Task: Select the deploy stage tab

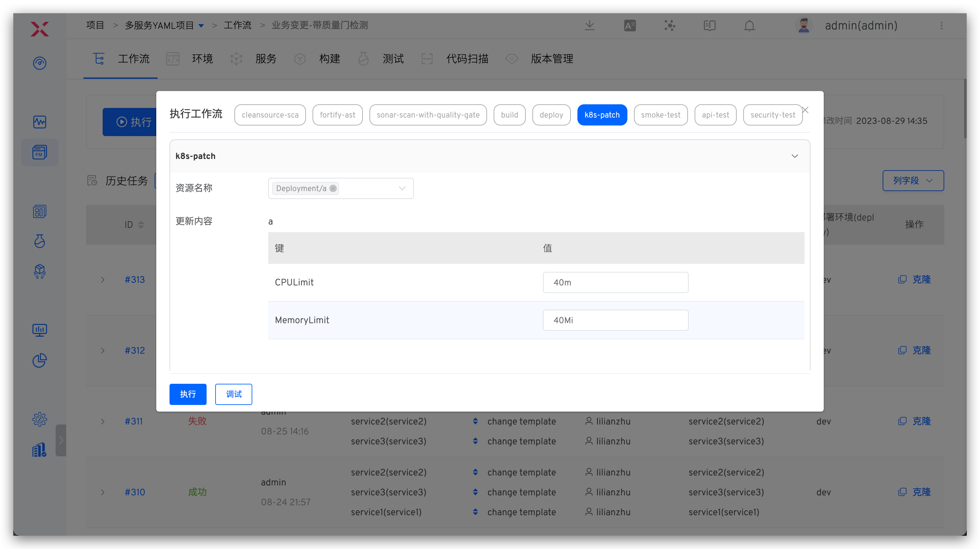Action: (x=551, y=115)
